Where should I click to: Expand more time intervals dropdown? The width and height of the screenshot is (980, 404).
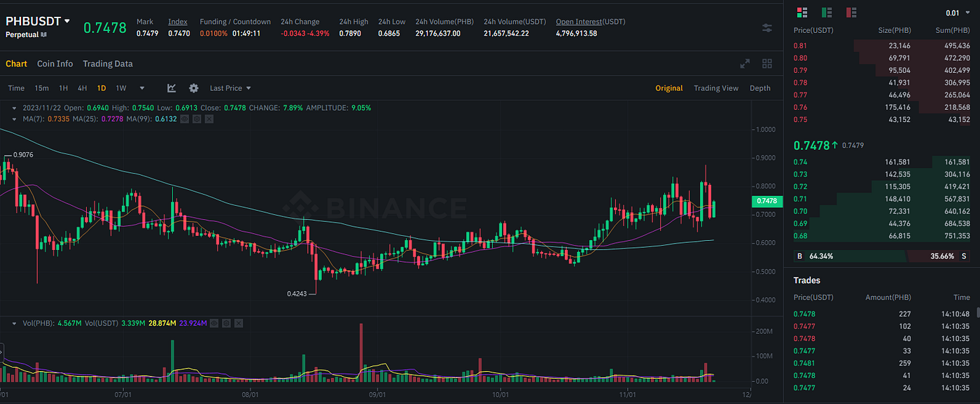pos(142,88)
